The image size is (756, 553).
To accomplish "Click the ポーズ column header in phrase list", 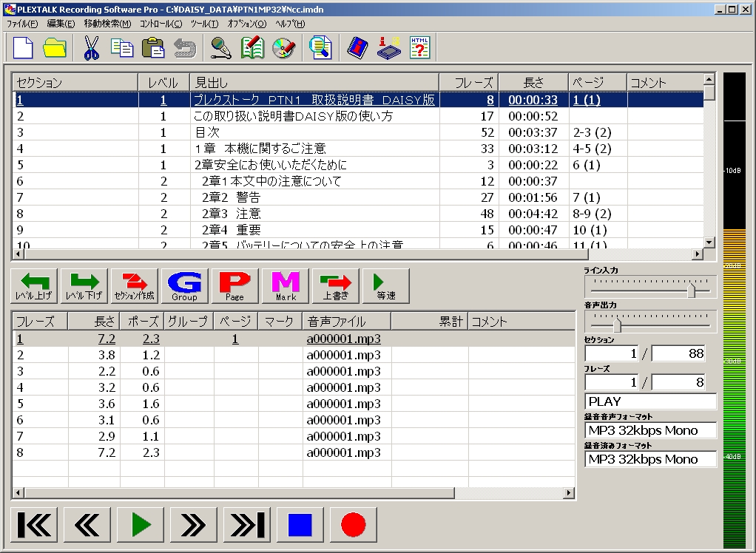I will pyautogui.click(x=142, y=322).
